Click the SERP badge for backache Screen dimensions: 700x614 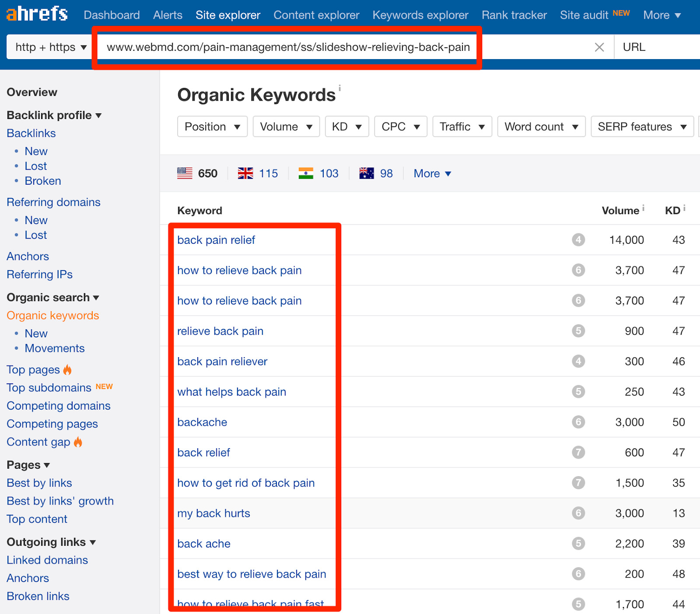click(578, 422)
